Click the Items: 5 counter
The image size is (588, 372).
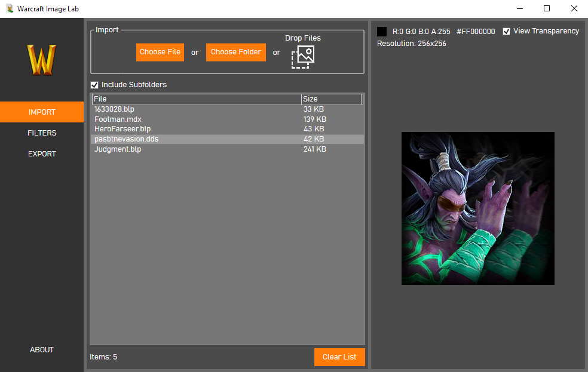103,357
